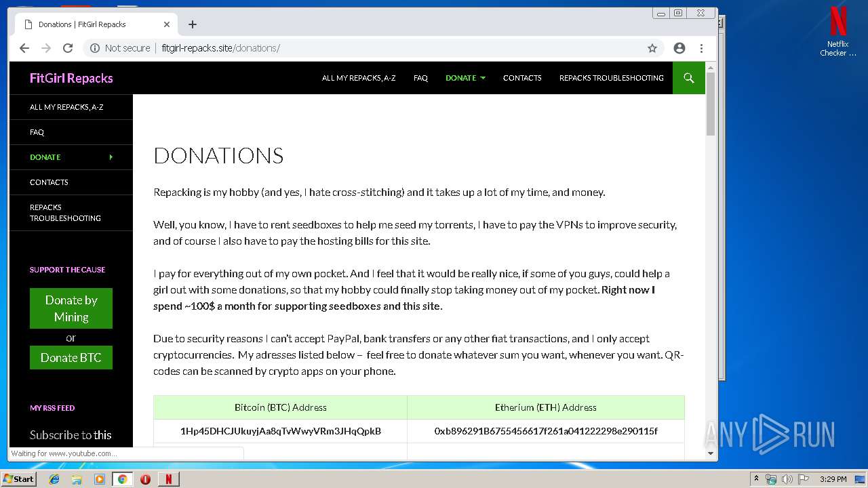The width and height of the screenshot is (868, 488).
Task: Reload the Donations page
Action: tap(68, 48)
